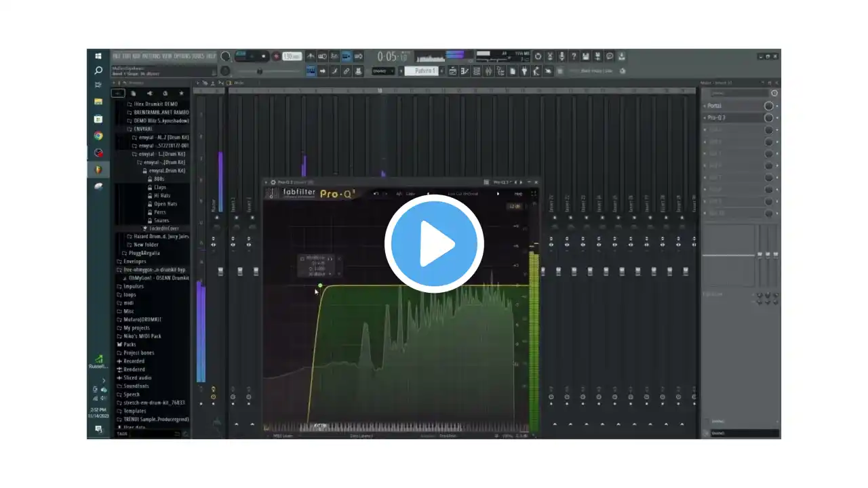The width and height of the screenshot is (868, 488).
Task: Click the stop button in transport
Action: click(x=264, y=56)
